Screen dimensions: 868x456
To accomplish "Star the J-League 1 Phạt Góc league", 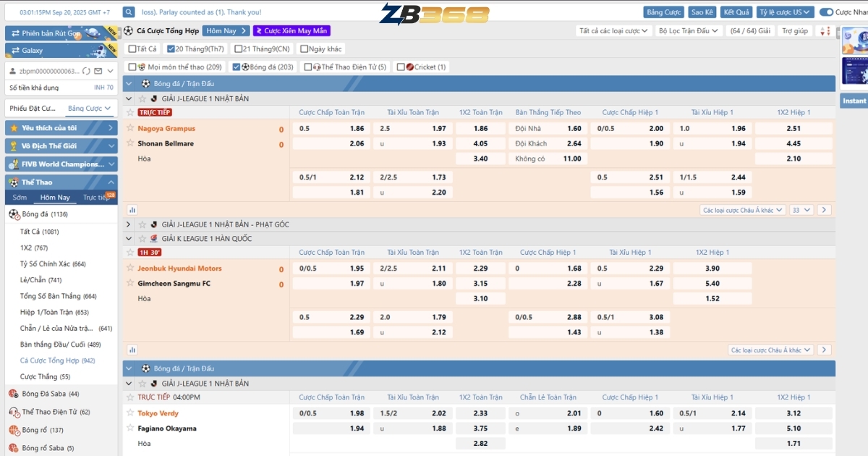I will pos(142,224).
